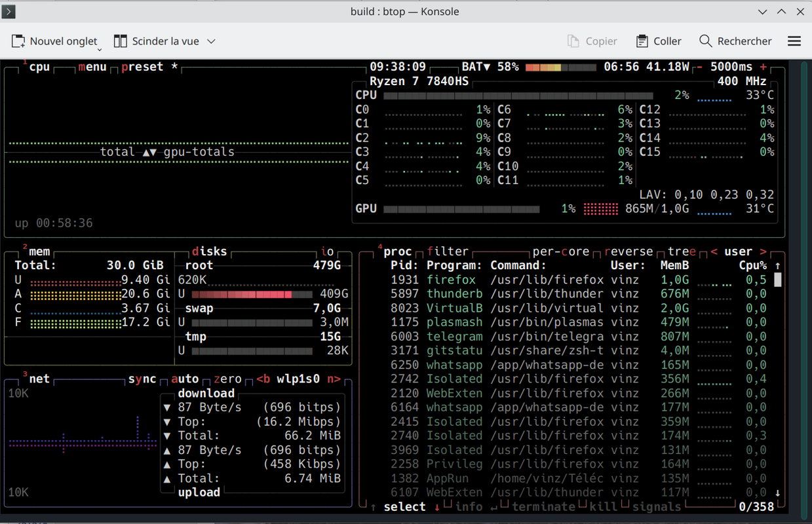
Task: Toggle net zero option
Action: coord(227,379)
